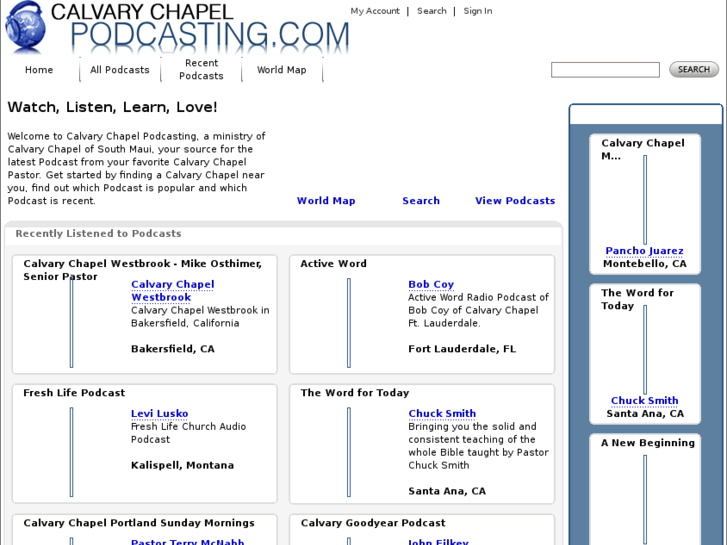The height and width of the screenshot is (545, 727).
Task: Open the My Account link
Action: (x=375, y=11)
